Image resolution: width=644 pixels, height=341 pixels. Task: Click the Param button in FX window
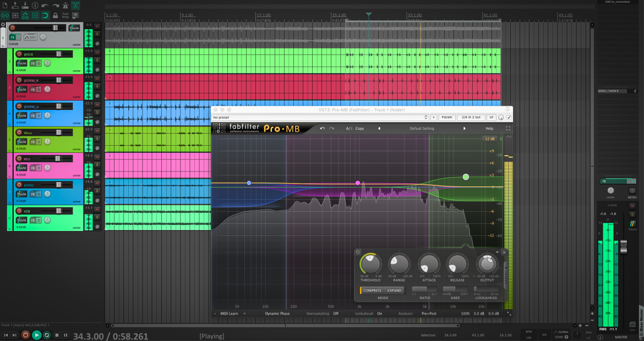tap(447, 117)
